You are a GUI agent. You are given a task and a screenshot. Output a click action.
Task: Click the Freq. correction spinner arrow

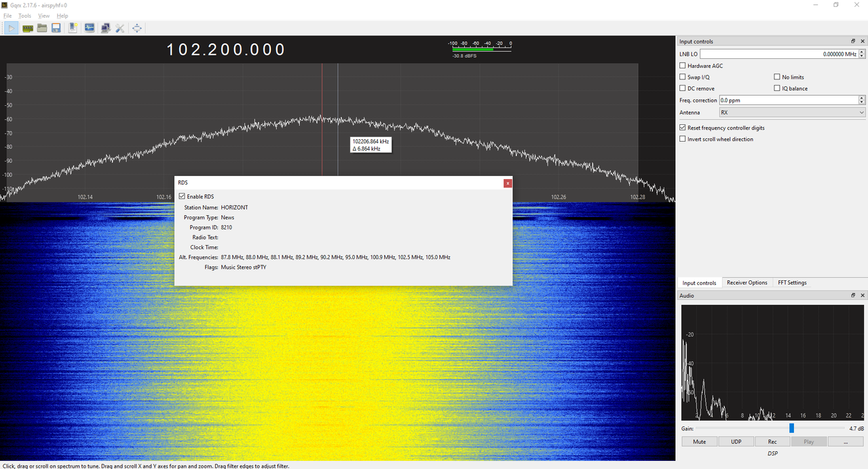863,100
